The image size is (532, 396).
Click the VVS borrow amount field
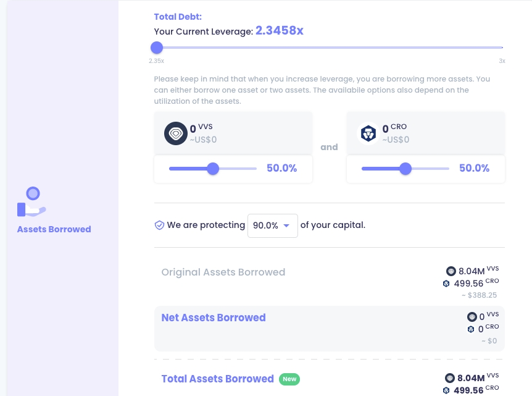coord(204,133)
